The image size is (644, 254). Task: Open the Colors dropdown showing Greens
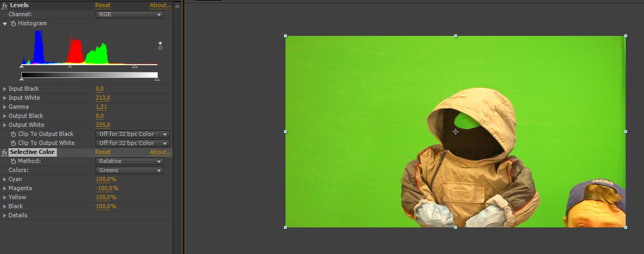click(x=129, y=170)
